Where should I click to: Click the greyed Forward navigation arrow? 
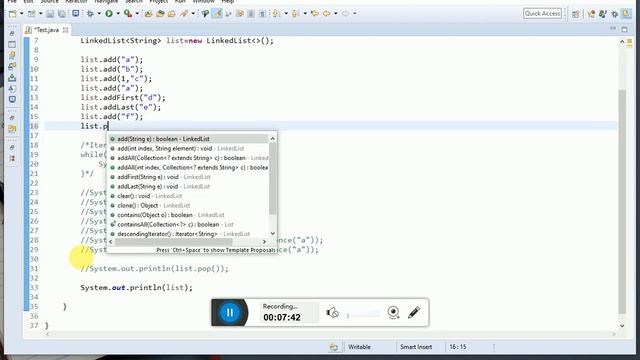[x=346, y=13]
